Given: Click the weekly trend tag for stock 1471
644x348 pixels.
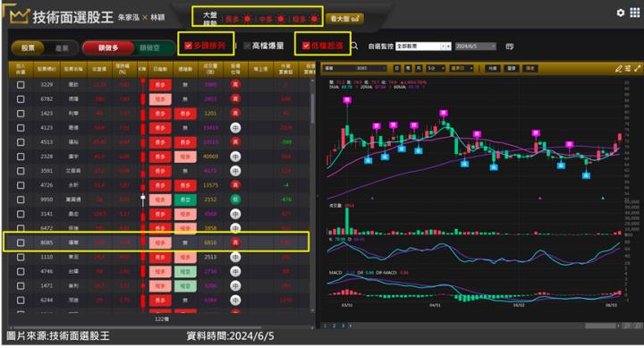Looking at the screenshot, I should pos(185,286).
